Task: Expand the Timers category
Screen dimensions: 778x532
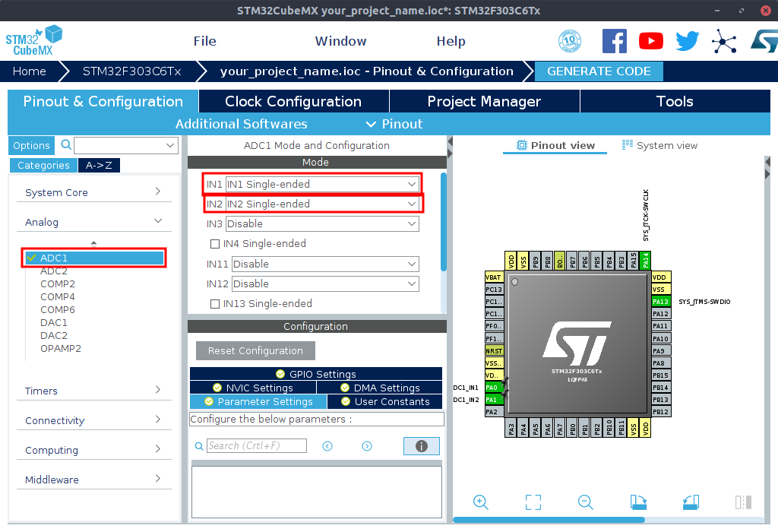Action: 94,391
